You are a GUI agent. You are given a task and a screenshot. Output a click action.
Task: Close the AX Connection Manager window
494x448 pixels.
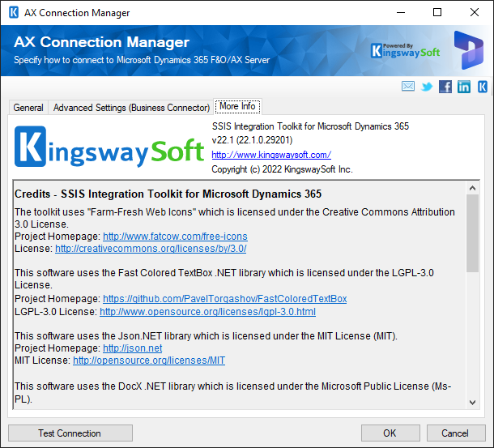475,13
